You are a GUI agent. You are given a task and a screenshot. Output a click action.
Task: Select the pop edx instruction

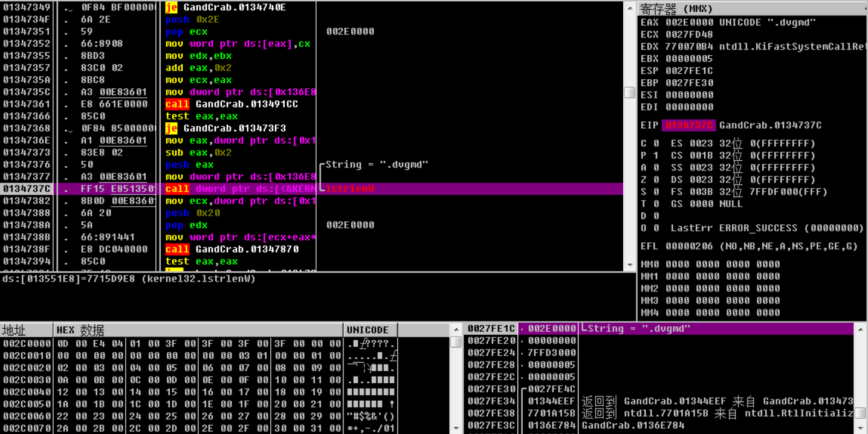(x=186, y=225)
